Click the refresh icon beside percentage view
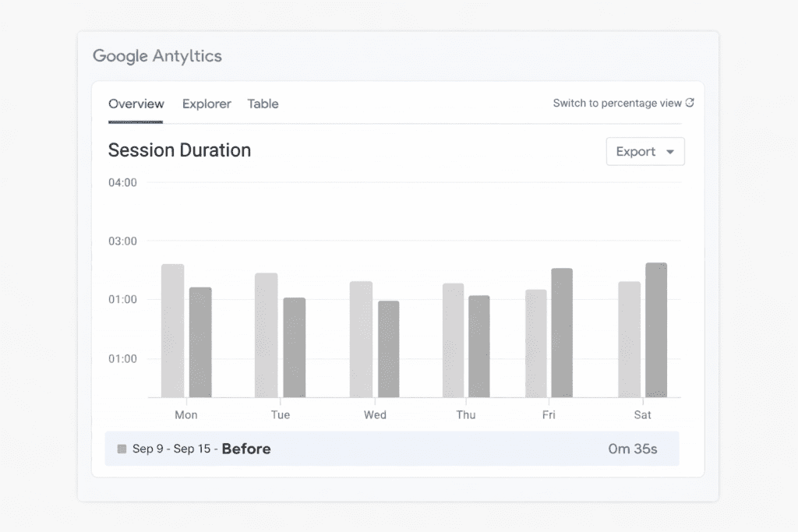798x532 pixels. point(690,103)
